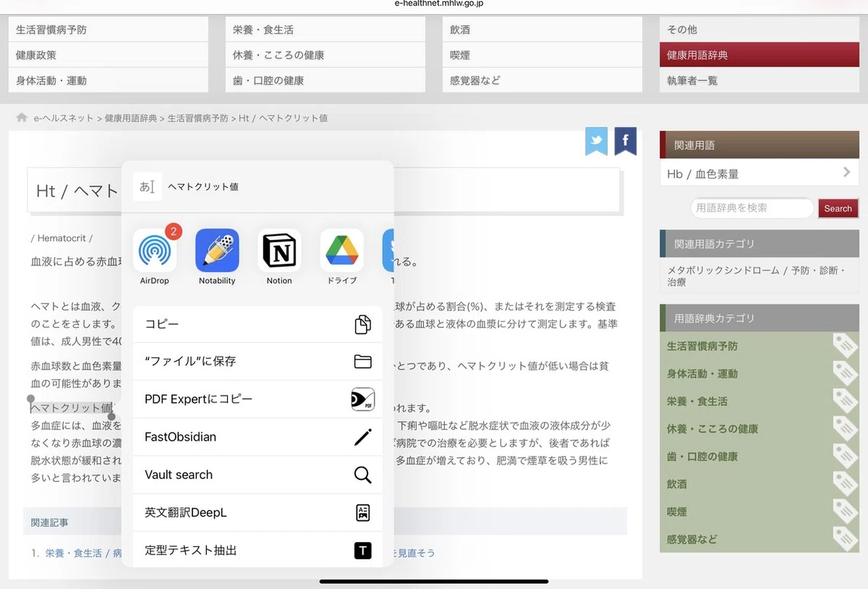Viewport: 868px width, 589px height.
Task: Expand Hb / 血色素量 related term chevron
Action: tap(847, 173)
